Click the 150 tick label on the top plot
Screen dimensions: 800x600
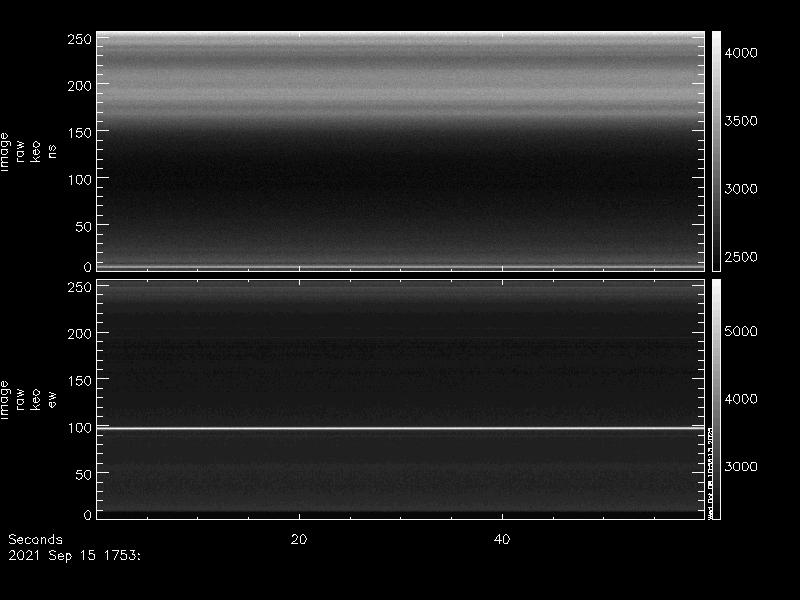79,133
